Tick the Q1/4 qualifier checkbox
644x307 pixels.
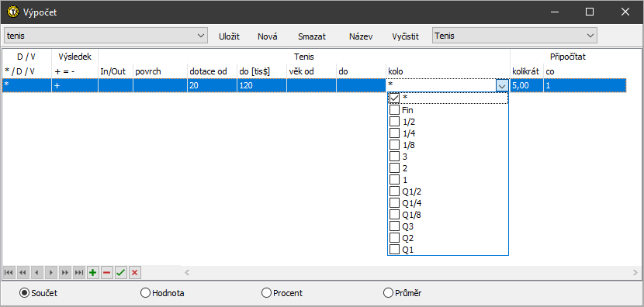(394, 203)
